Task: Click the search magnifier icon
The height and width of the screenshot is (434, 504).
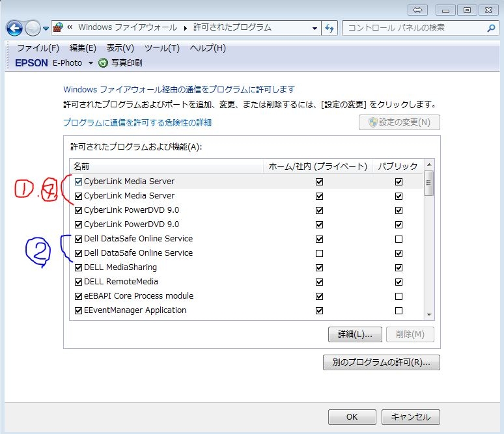Action: [491, 28]
